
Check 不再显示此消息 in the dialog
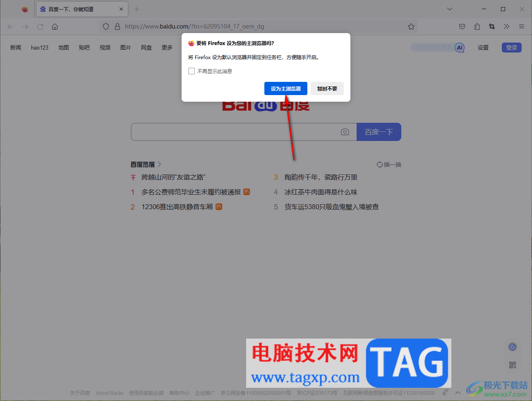pyautogui.click(x=191, y=71)
